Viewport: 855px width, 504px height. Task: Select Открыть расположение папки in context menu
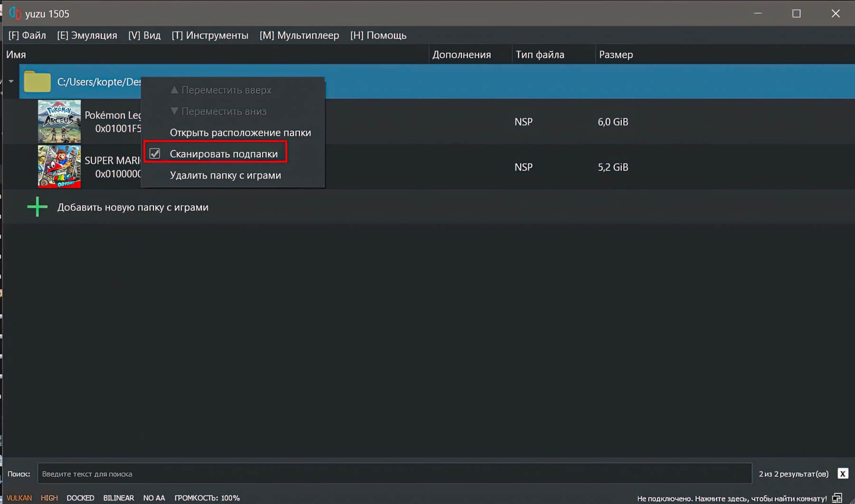pyautogui.click(x=240, y=133)
